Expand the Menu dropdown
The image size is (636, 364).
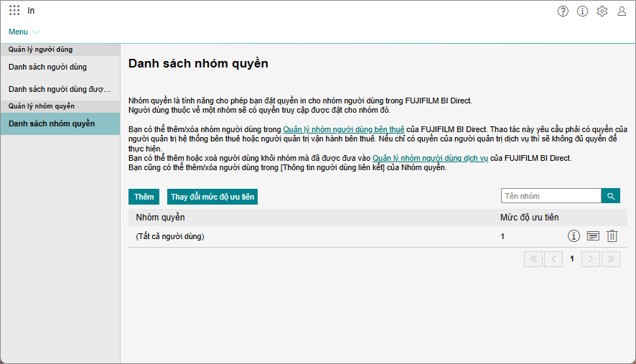click(24, 32)
